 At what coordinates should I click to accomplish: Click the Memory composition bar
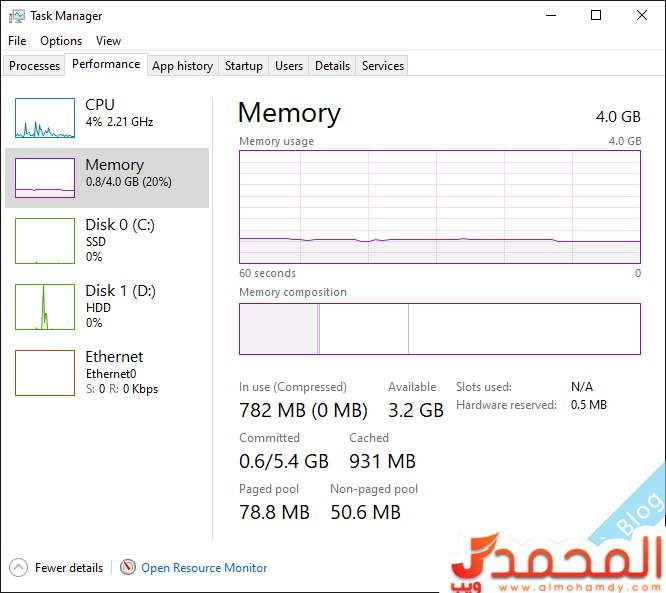[439, 329]
